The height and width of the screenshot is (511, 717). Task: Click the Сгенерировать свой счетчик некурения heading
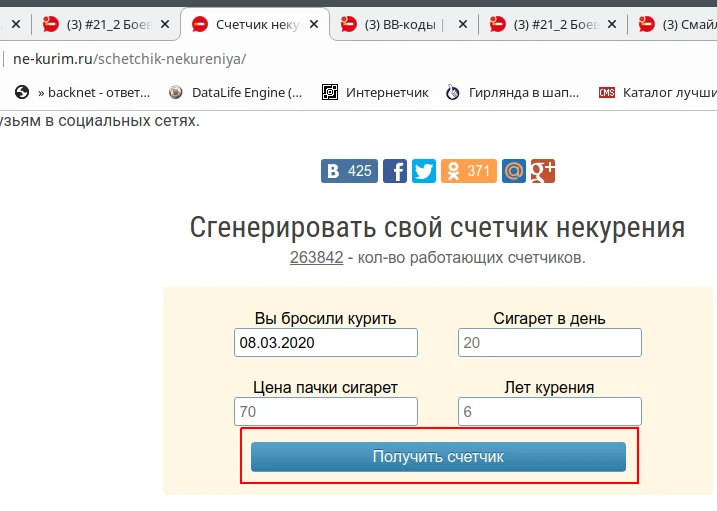pyautogui.click(x=438, y=228)
